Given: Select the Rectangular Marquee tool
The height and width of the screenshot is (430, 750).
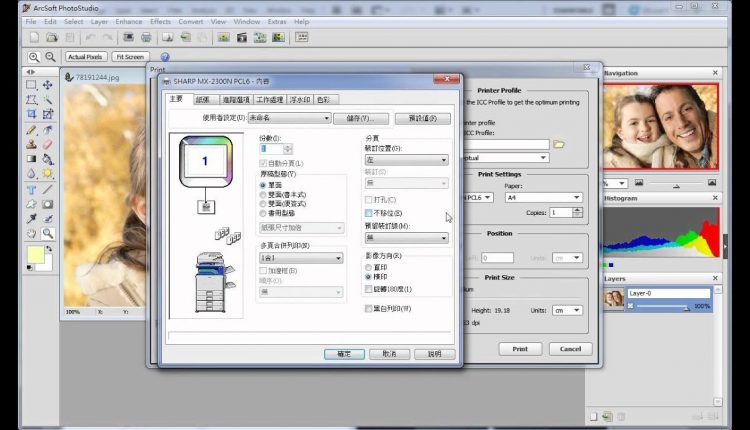Looking at the screenshot, I should pyautogui.click(x=31, y=85).
